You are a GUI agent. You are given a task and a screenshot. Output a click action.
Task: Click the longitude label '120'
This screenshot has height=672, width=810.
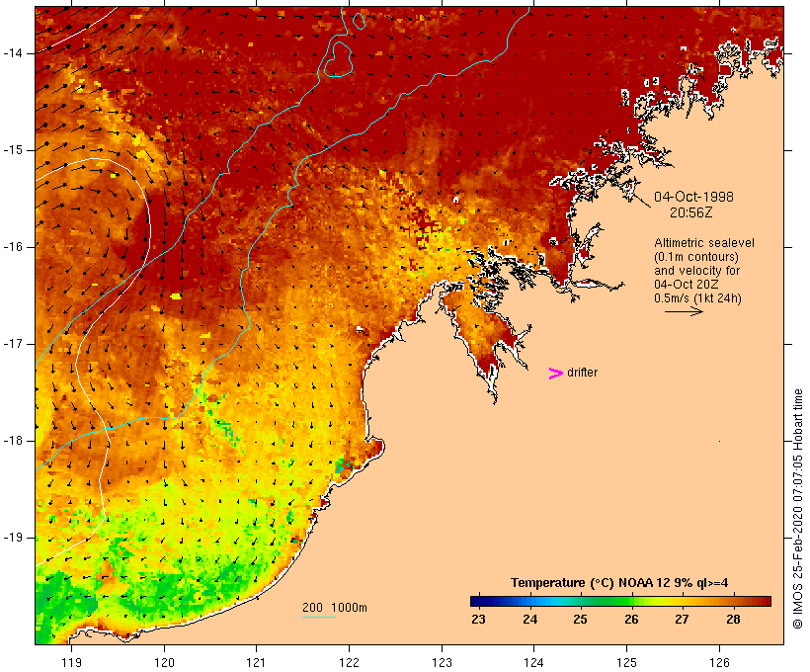point(164,662)
